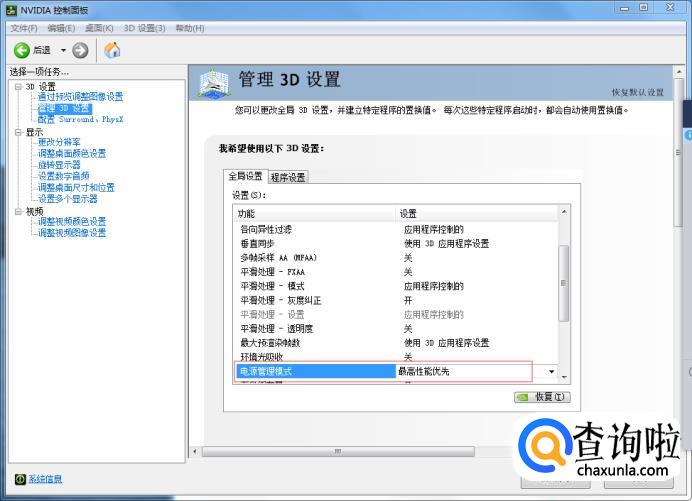The height and width of the screenshot is (501, 692).
Task: Open 设置多个显示器 in the tree
Action: [x=68, y=199]
